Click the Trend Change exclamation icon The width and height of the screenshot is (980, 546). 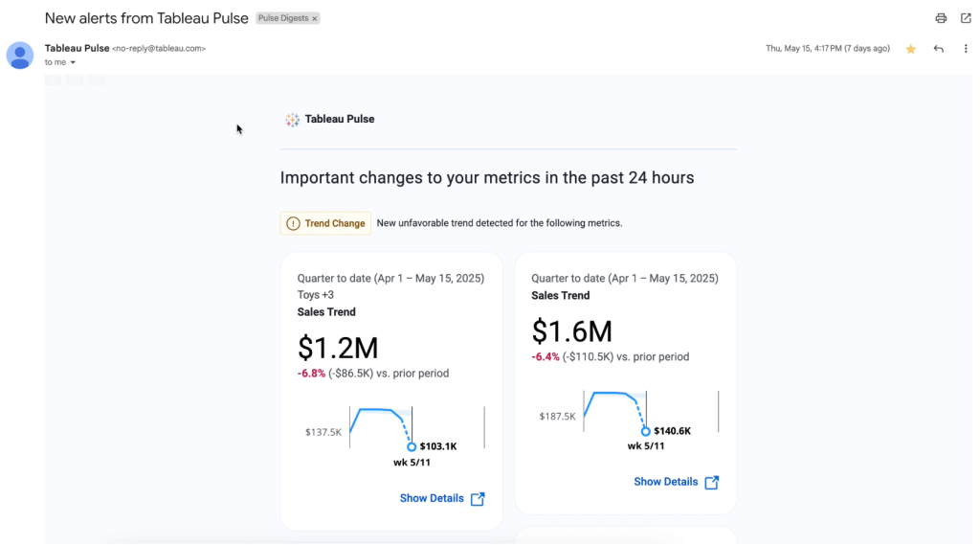click(293, 223)
